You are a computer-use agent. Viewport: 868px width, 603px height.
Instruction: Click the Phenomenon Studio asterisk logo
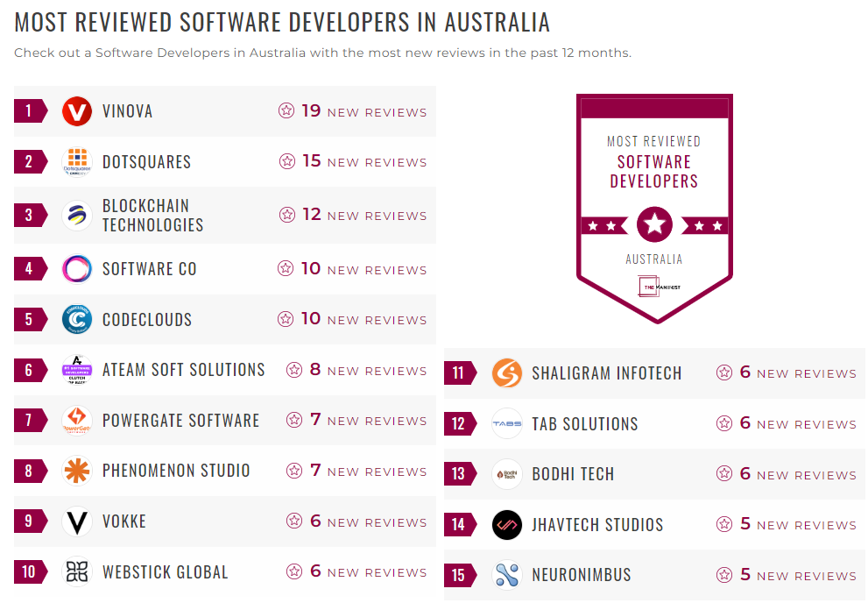pos(76,471)
